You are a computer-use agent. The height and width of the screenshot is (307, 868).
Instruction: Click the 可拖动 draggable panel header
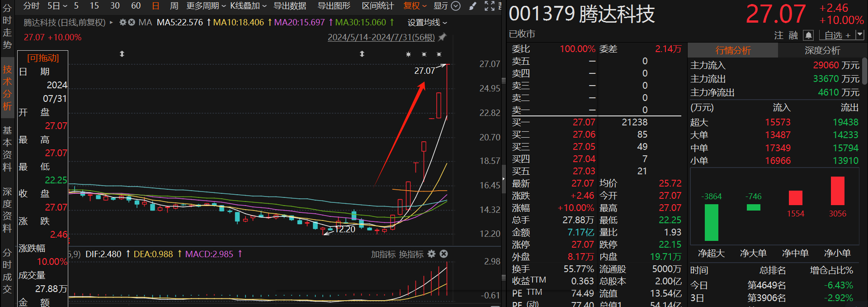pyautogui.click(x=43, y=58)
